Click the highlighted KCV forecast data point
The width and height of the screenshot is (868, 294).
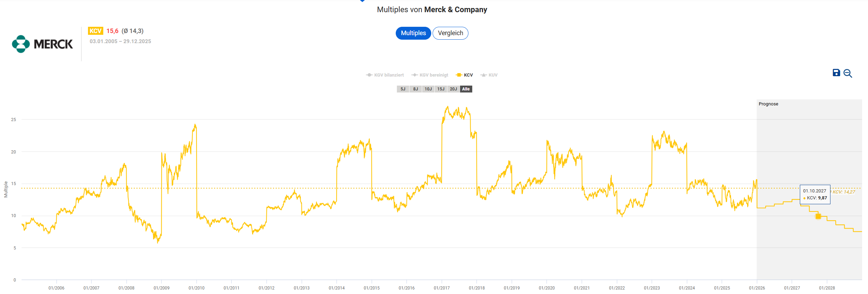[x=818, y=216]
